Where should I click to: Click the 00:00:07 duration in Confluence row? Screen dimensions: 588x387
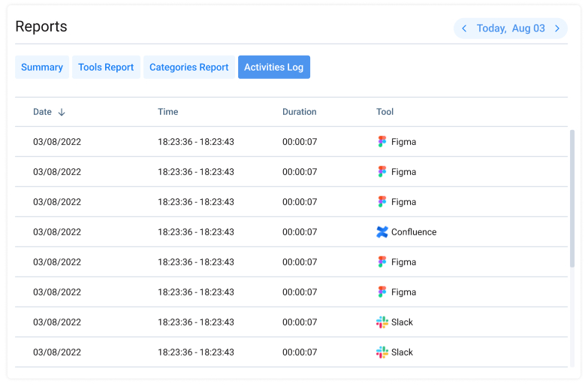tap(300, 232)
